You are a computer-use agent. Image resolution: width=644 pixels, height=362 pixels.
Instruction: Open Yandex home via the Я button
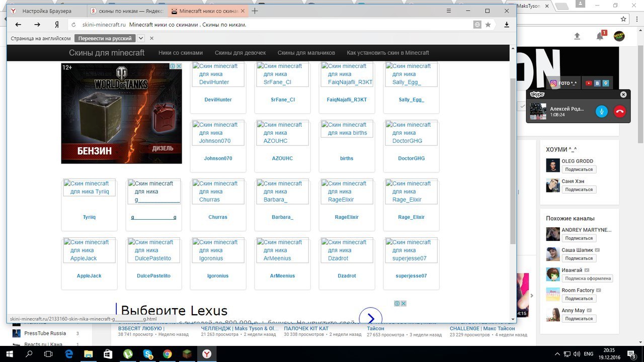pyautogui.click(x=57, y=25)
